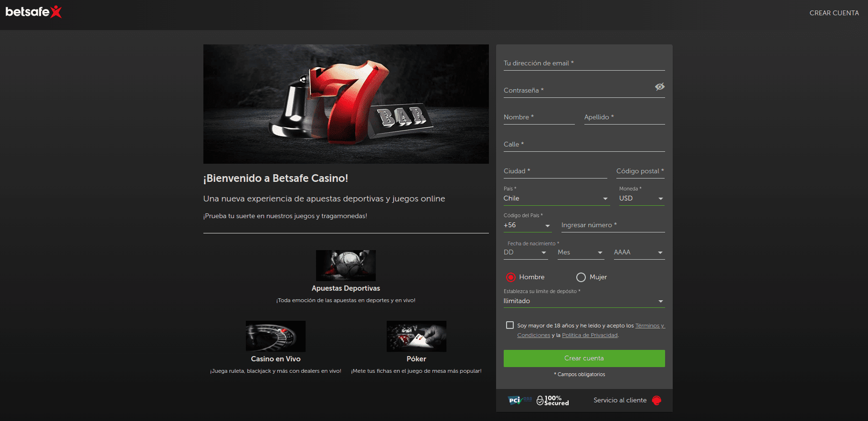Click 'Establezca su límite de depósito' label
The height and width of the screenshot is (421, 868).
[x=542, y=291]
